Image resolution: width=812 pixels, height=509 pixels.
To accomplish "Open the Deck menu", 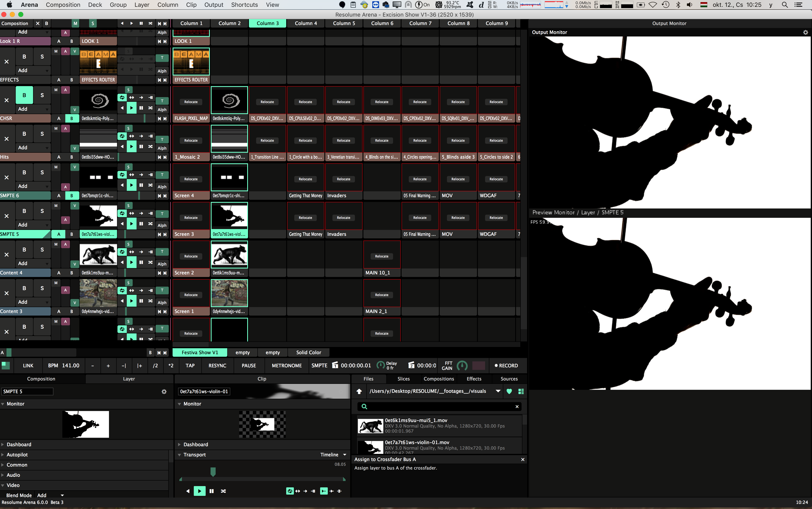I will click(95, 5).
